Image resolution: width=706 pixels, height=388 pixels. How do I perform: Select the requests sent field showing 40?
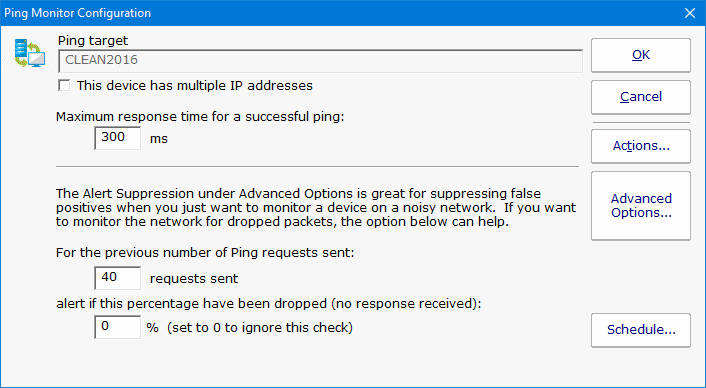(x=118, y=278)
